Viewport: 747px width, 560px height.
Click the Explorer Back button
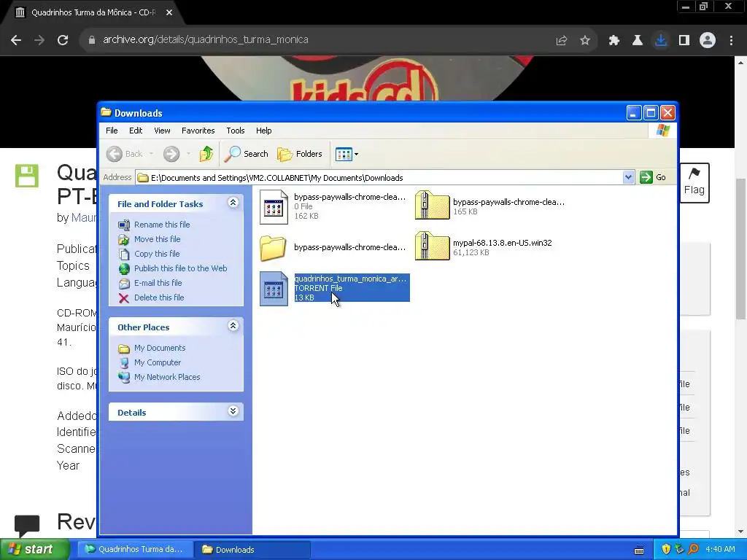(x=125, y=154)
